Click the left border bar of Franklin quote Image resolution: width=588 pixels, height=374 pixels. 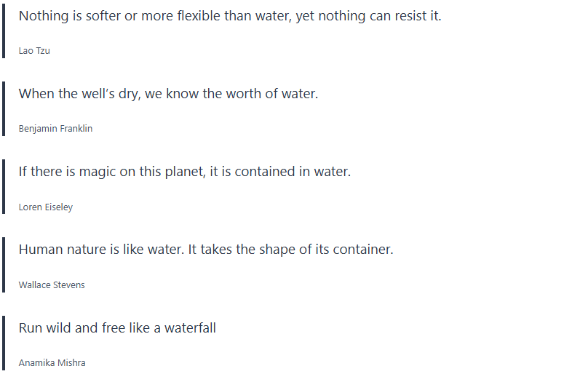click(x=4, y=110)
